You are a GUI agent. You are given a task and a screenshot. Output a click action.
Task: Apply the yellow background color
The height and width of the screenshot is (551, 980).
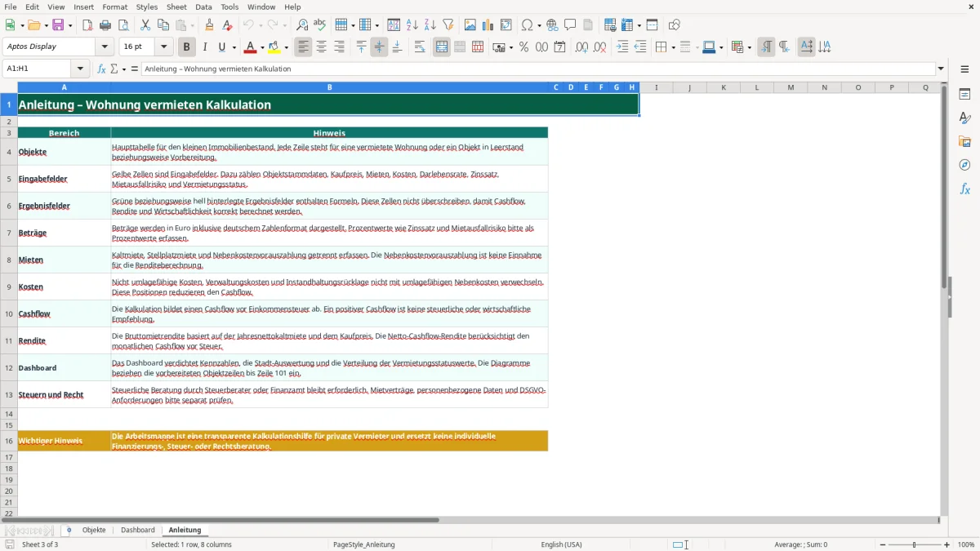[x=274, y=47]
